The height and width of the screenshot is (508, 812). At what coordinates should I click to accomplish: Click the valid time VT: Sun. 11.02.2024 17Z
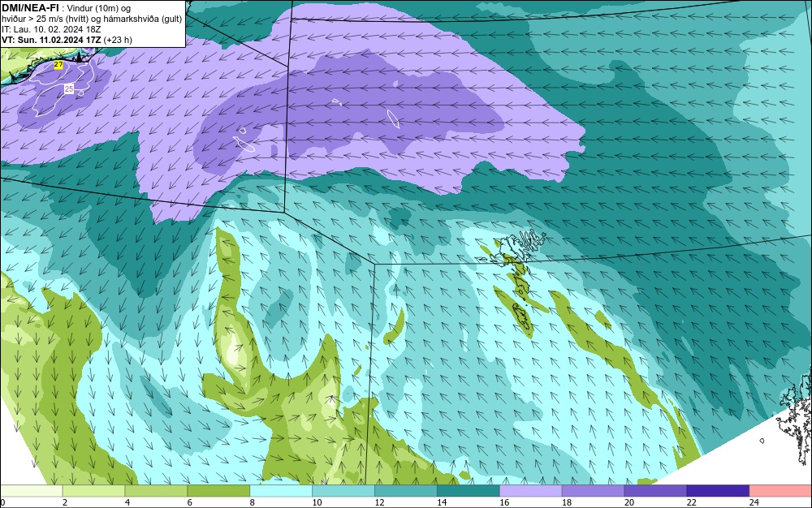click(x=52, y=40)
